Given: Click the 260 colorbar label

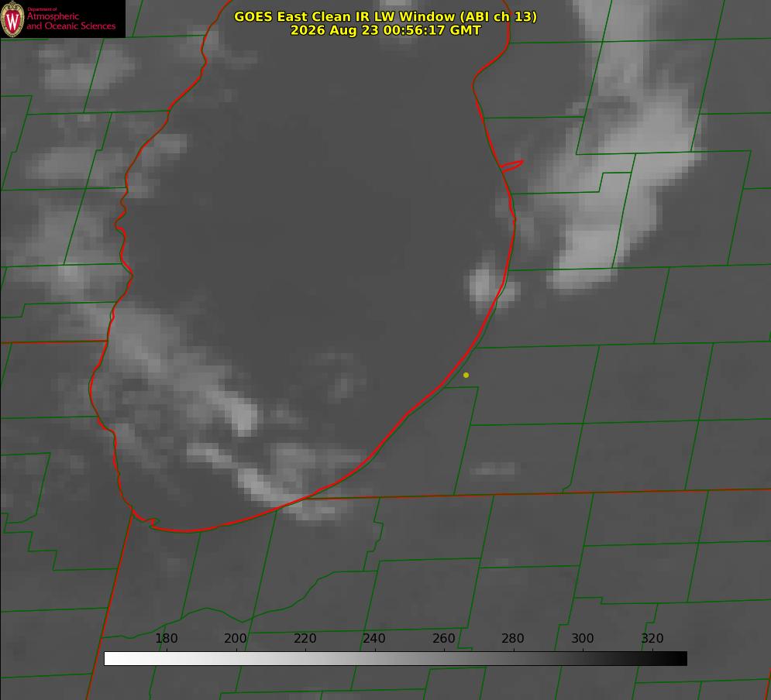Looking at the screenshot, I should click(x=443, y=638).
